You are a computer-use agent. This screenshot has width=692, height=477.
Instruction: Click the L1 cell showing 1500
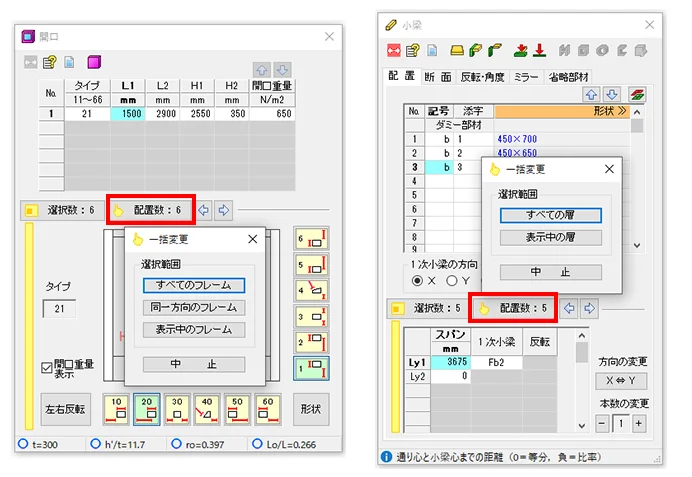click(127, 115)
